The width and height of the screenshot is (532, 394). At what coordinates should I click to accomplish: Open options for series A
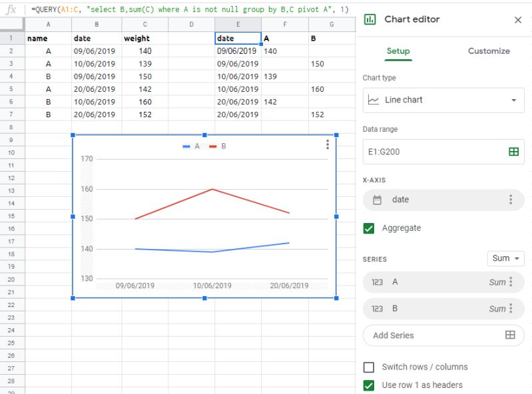[x=511, y=282]
